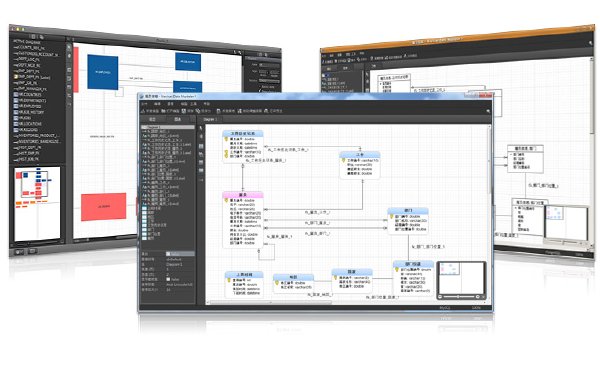Select the 地区 entity header in diagram
600x366 pixels.
(293, 277)
